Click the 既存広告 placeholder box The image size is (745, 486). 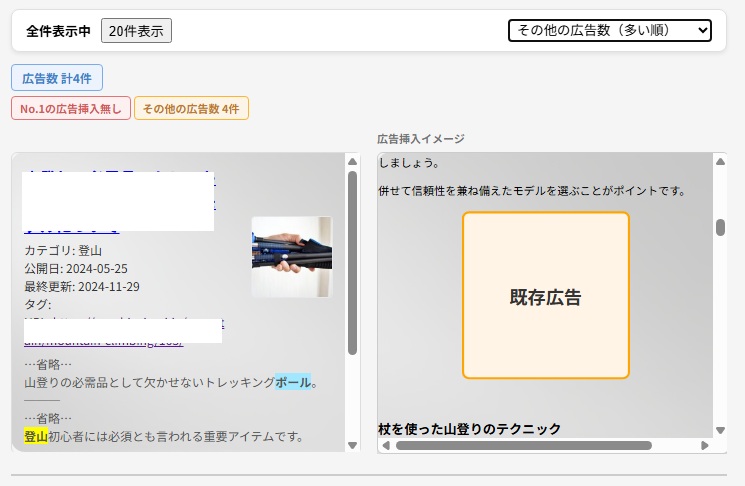[546, 295]
